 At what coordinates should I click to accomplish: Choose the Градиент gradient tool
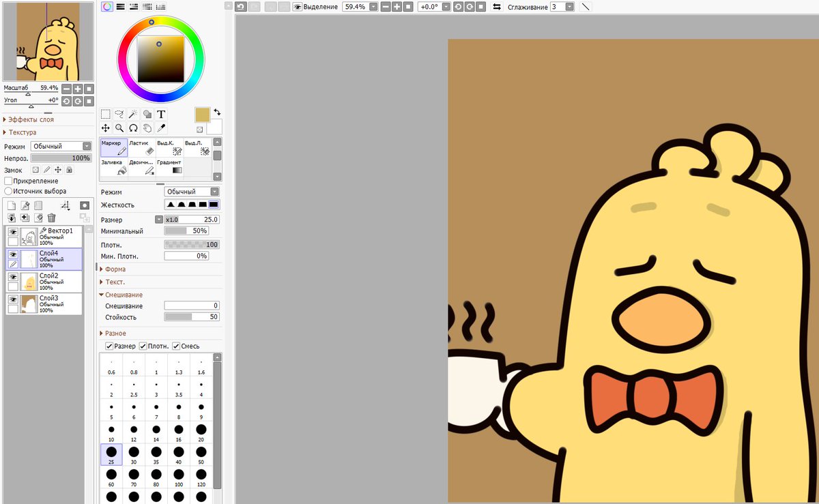pyautogui.click(x=169, y=167)
